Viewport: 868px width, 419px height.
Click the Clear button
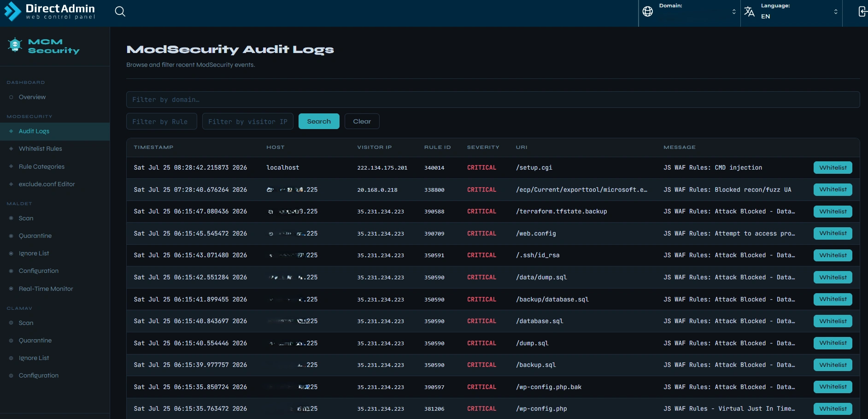[x=362, y=121]
